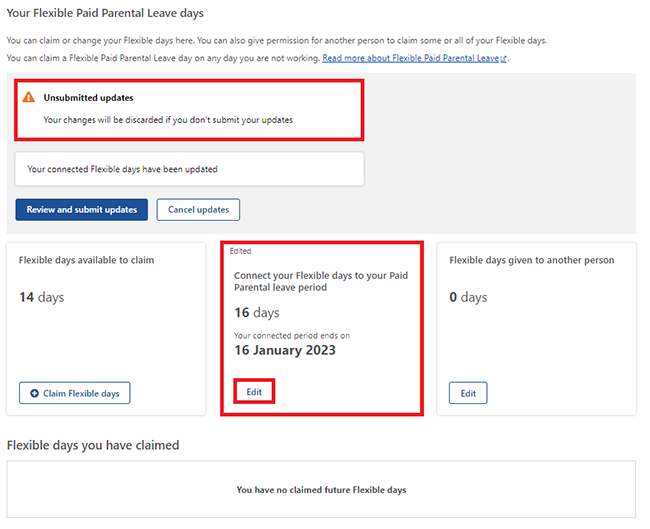
Task: Click the Flexible days you have claimed heading
Action: (93, 445)
